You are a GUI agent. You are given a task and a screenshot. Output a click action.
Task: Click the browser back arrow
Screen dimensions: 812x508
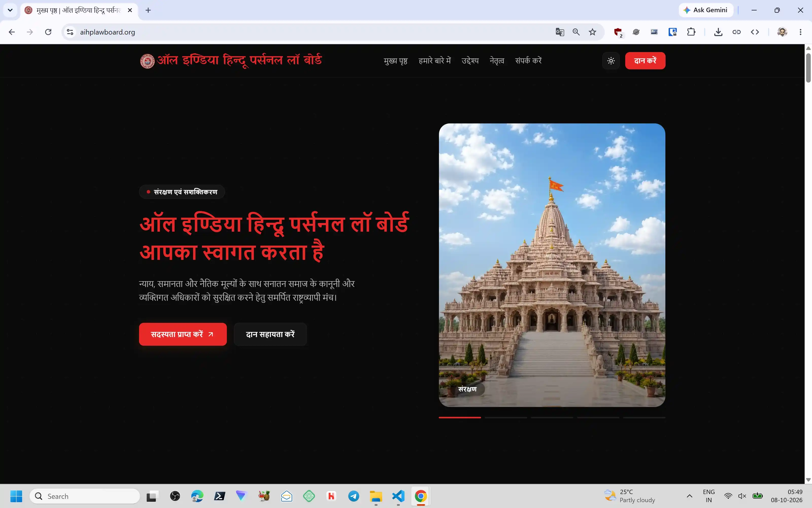coord(12,32)
